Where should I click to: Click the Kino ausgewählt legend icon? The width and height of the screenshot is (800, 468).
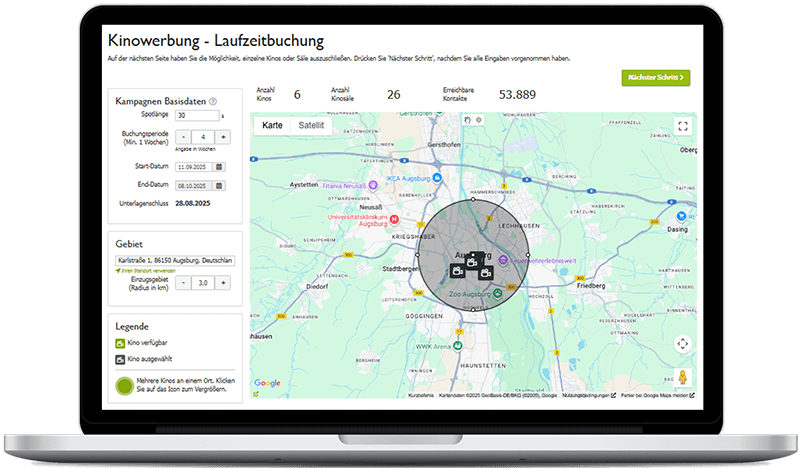[x=120, y=359]
